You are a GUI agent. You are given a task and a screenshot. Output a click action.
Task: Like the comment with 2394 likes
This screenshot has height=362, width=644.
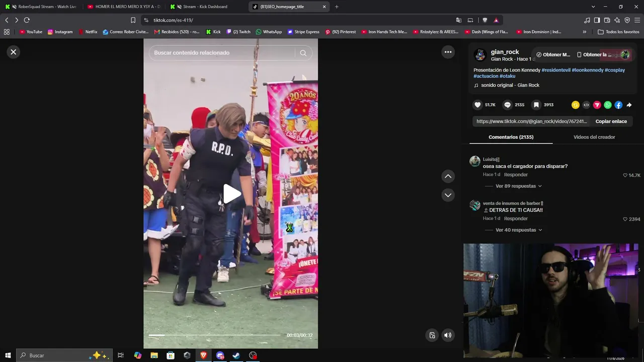point(625,219)
